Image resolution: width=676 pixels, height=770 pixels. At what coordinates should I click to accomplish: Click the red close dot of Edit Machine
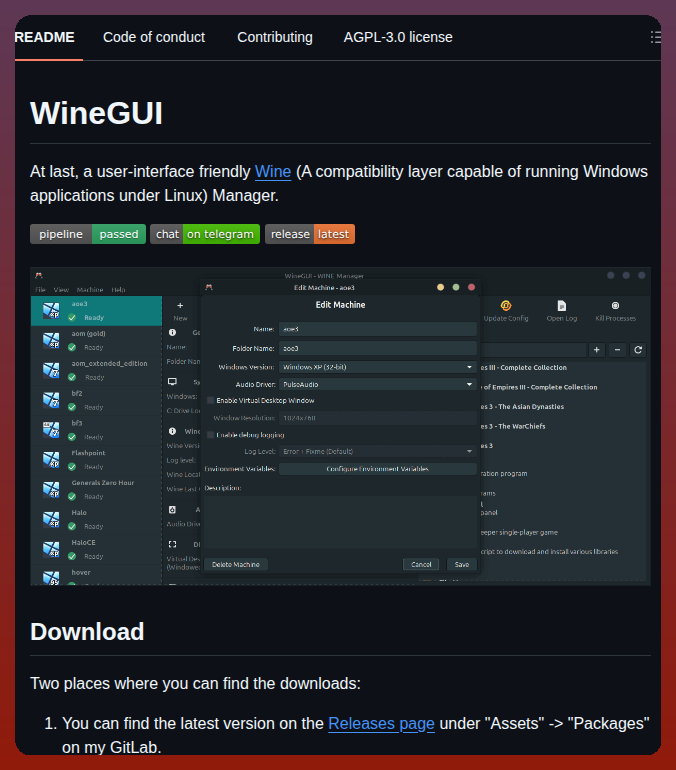click(471, 287)
